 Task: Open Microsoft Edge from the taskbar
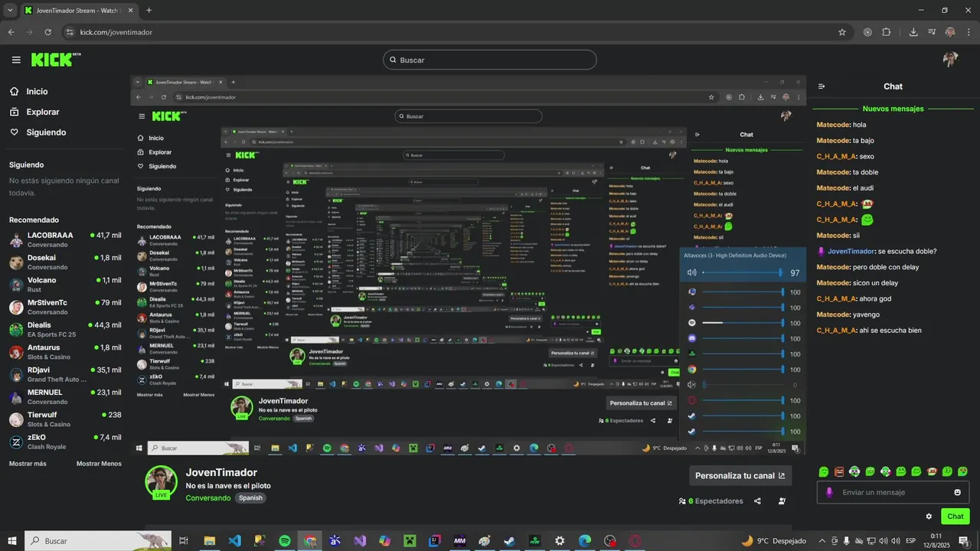point(584,541)
